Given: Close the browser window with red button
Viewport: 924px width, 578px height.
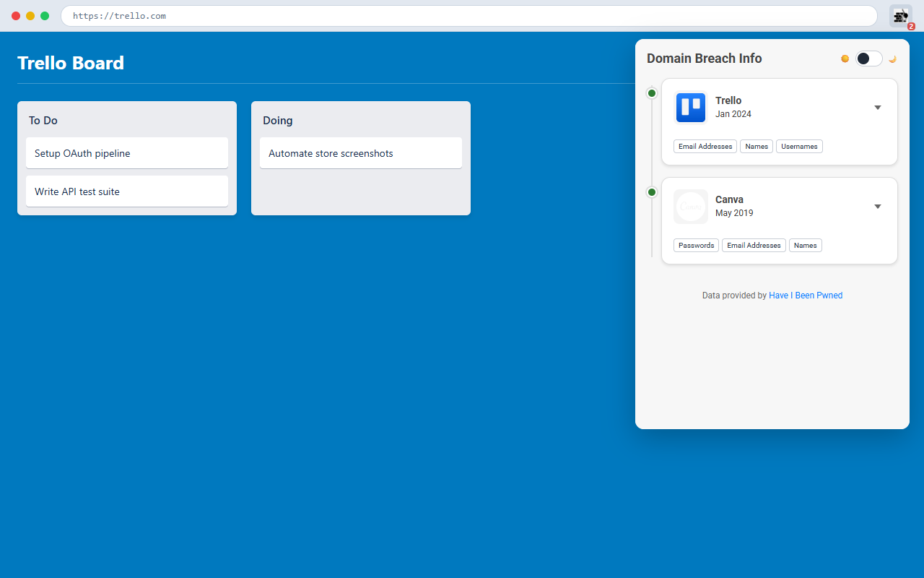Looking at the screenshot, I should click(16, 16).
